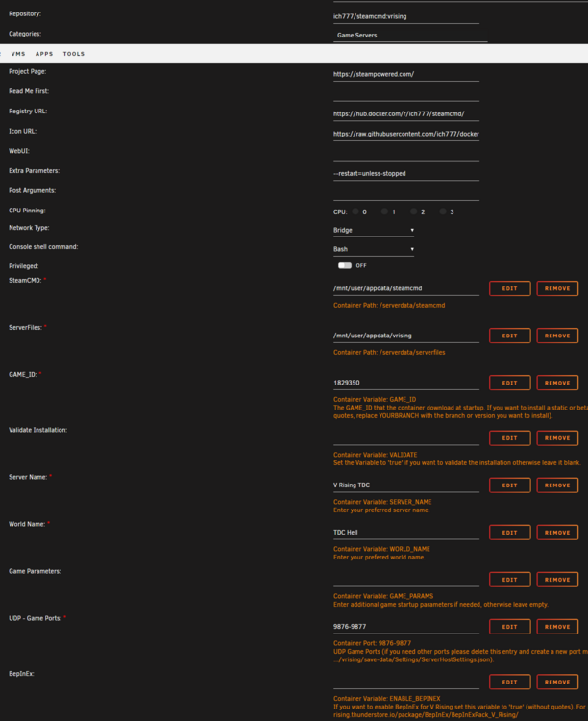Select the text 'Container Variable: VALIDATE'
Image resolution: width=588 pixels, height=721 pixels.
375,455
